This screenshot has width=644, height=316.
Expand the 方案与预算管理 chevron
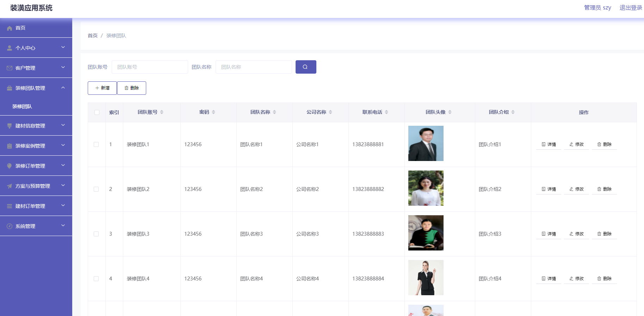coord(63,185)
